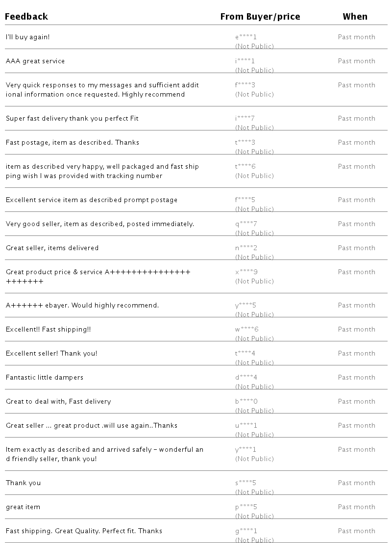Open buyer e****1 profile link
The image size is (392, 543).
245,37
